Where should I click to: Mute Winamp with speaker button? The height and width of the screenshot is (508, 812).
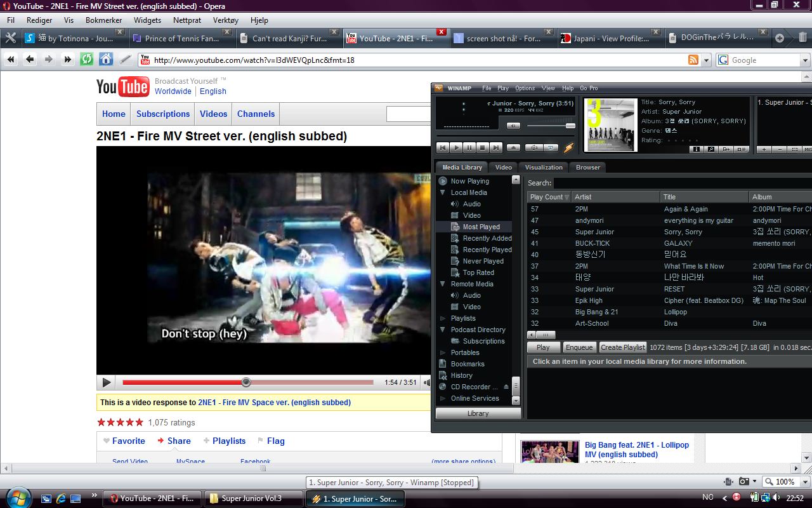(x=513, y=126)
